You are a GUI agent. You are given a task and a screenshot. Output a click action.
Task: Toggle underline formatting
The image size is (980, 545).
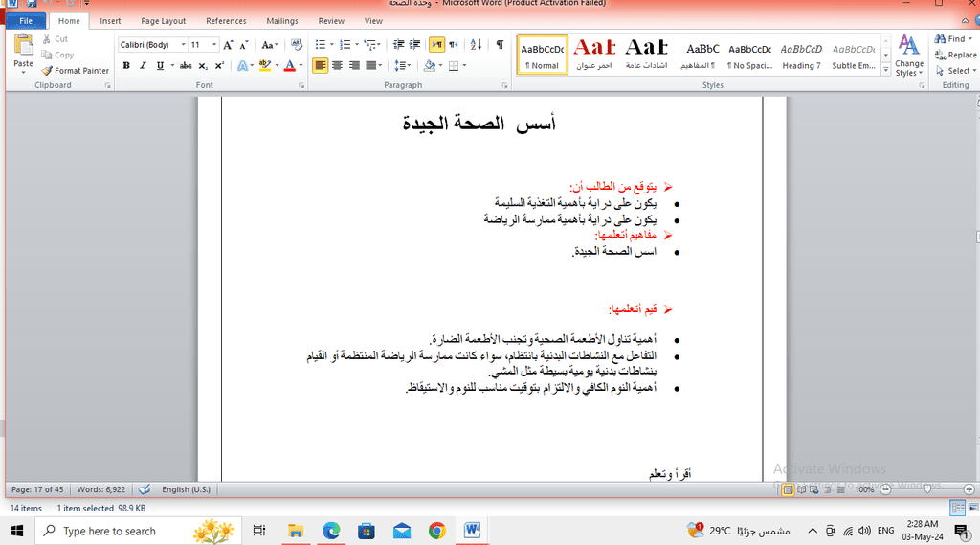[x=160, y=66]
